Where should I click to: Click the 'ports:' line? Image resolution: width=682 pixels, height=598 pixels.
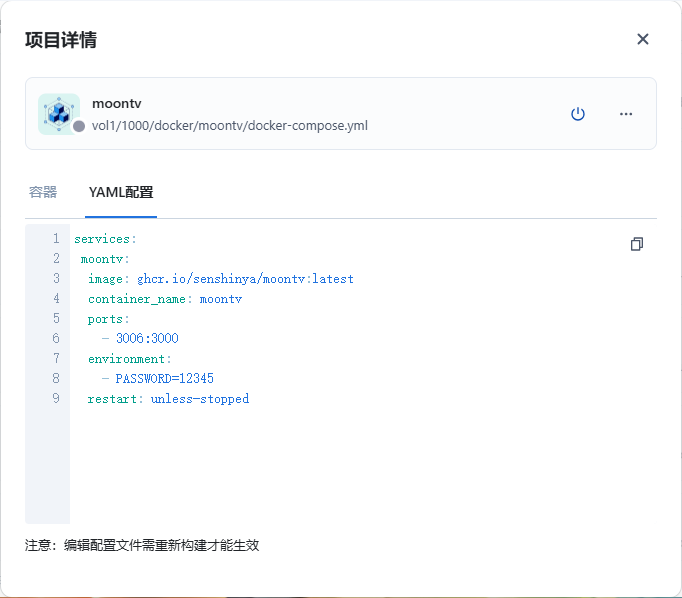pyautogui.click(x=108, y=319)
